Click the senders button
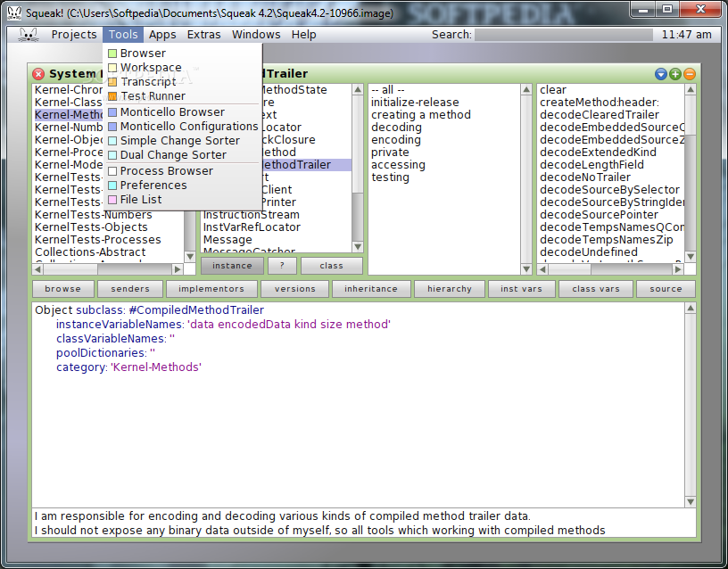 [x=130, y=289]
